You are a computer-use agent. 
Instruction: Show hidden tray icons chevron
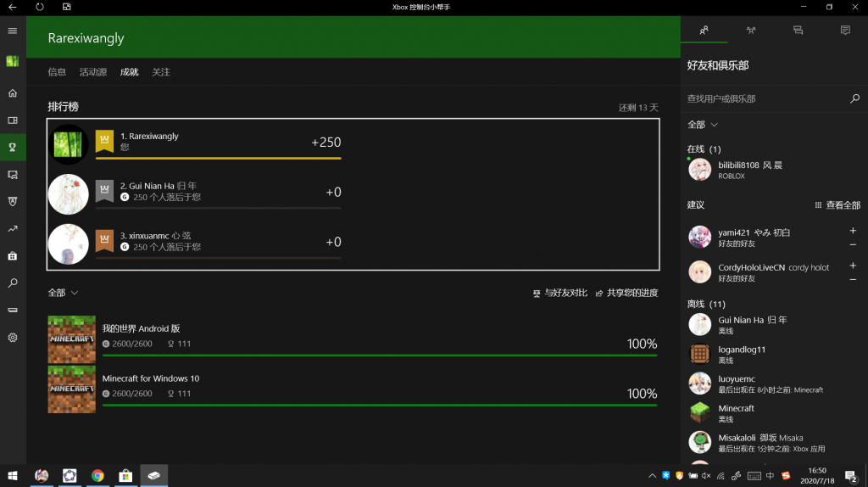652,475
